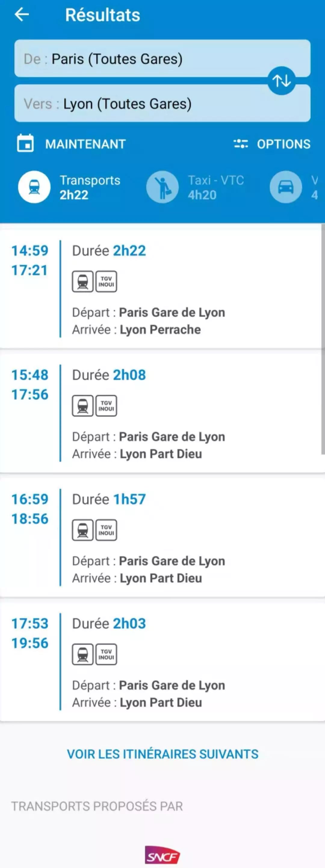Tap TGV INOUI badge on 16:59 trip
Image resolution: width=325 pixels, height=868 pixels.
pos(106,530)
